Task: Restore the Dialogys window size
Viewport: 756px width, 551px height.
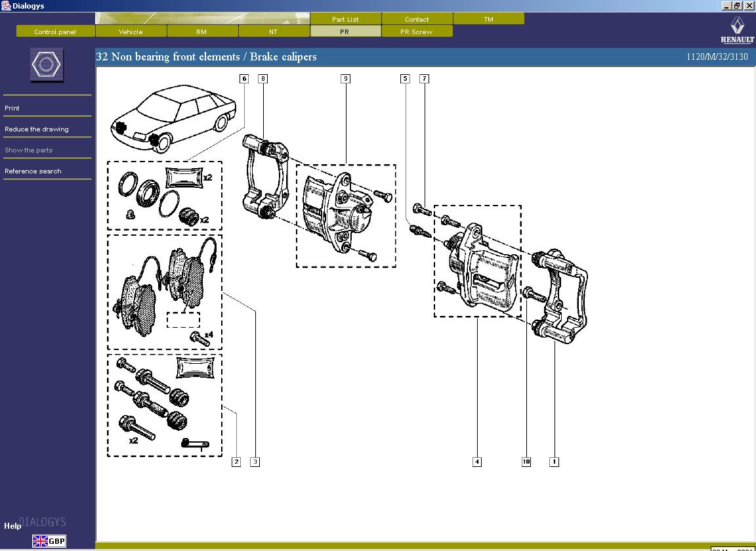Action: tap(737, 6)
